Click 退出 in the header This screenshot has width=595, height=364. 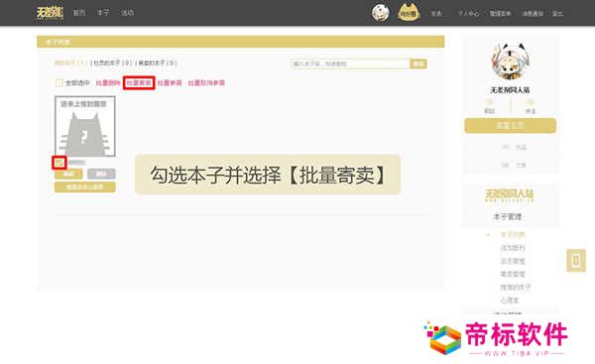click(557, 14)
